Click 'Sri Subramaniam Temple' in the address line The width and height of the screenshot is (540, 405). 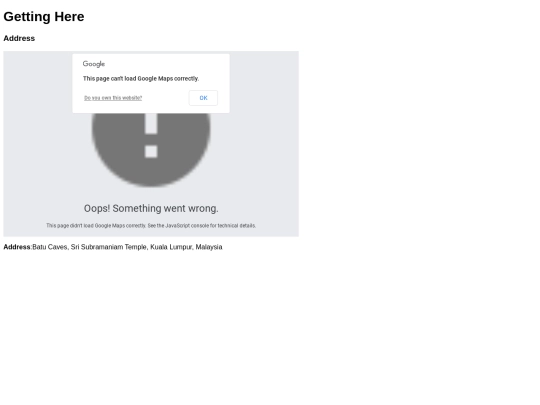coord(109,247)
